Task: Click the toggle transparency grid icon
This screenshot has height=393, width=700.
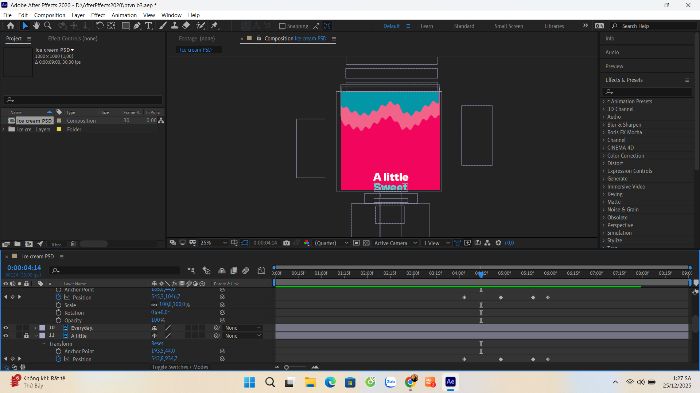Action: 367,243
